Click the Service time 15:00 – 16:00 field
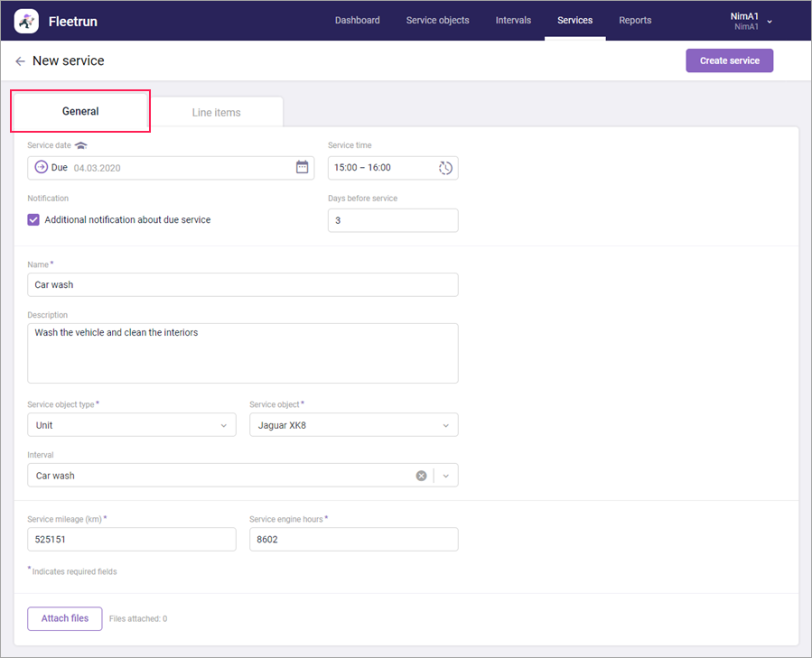 coord(393,168)
